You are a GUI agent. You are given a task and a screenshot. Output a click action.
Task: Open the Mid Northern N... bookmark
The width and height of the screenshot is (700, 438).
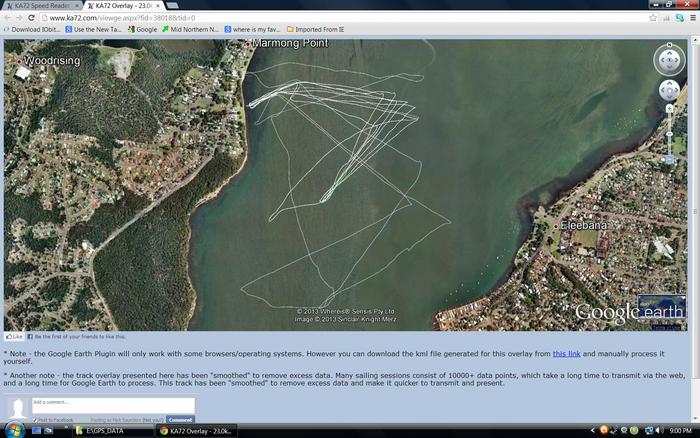194,30
